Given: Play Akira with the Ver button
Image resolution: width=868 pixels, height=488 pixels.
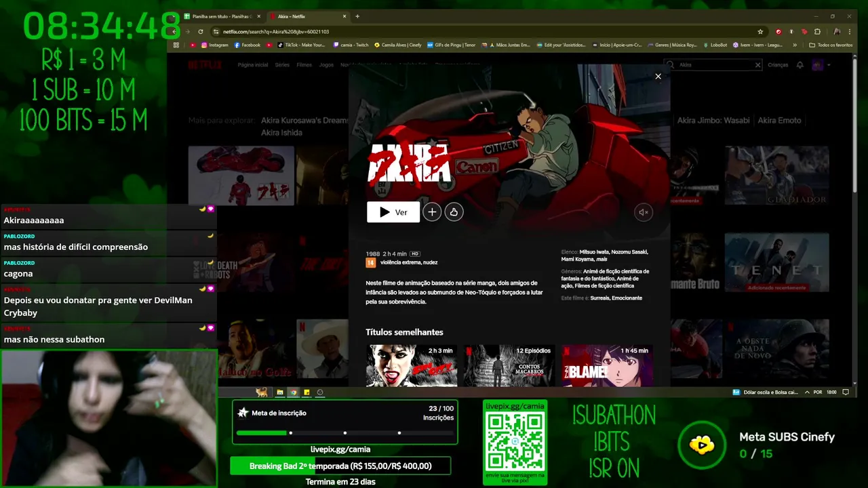Looking at the screenshot, I should point(393,212).
